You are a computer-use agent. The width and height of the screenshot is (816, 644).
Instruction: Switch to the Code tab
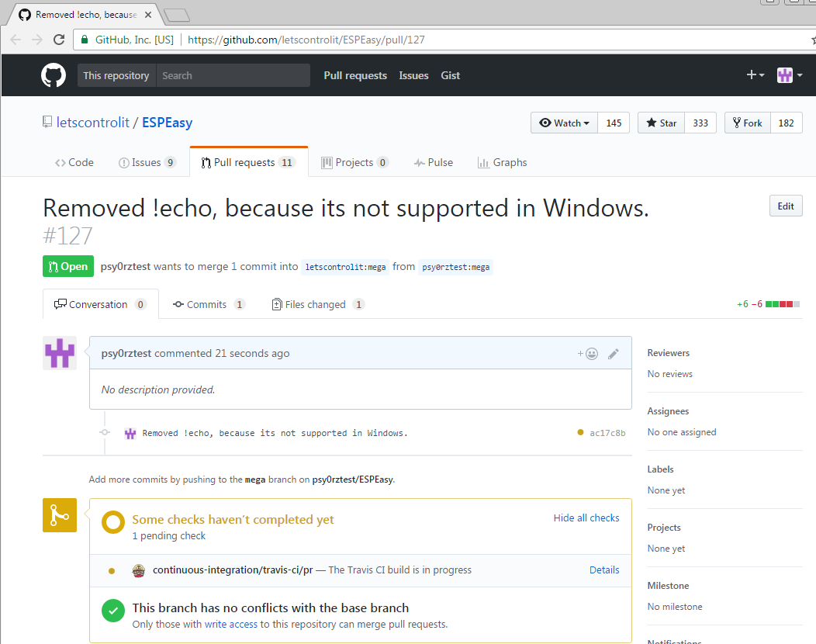click(74, 162)
